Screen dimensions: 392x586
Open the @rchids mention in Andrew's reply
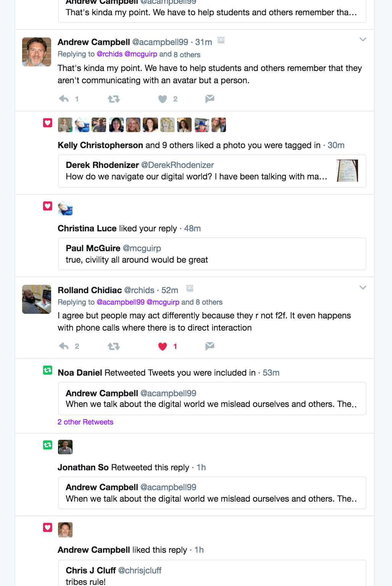pyautogui.click(x=110, y=54)
